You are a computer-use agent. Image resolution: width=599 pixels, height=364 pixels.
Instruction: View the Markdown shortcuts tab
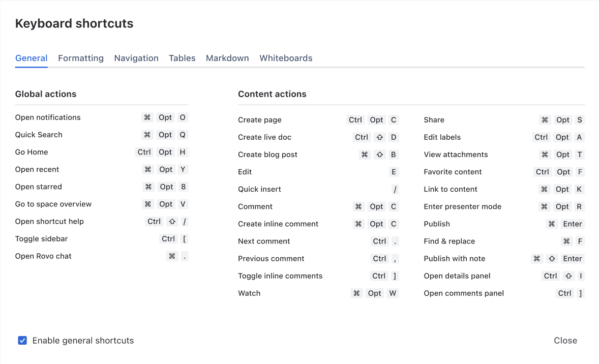227,58
